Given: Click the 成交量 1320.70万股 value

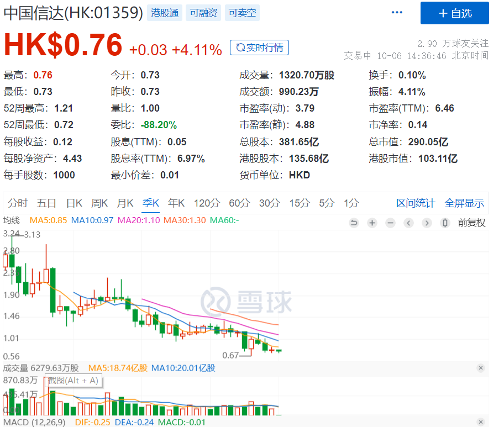Looking at the screenshot, I should pos(306,75).
